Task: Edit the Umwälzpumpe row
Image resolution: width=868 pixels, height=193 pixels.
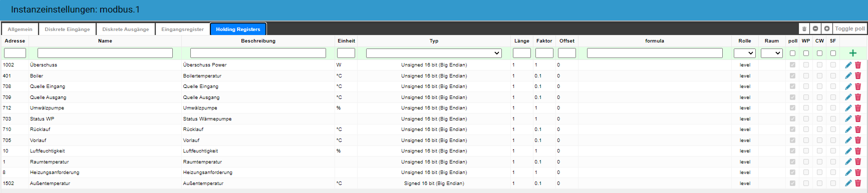Action: click(x=848, y=108)
